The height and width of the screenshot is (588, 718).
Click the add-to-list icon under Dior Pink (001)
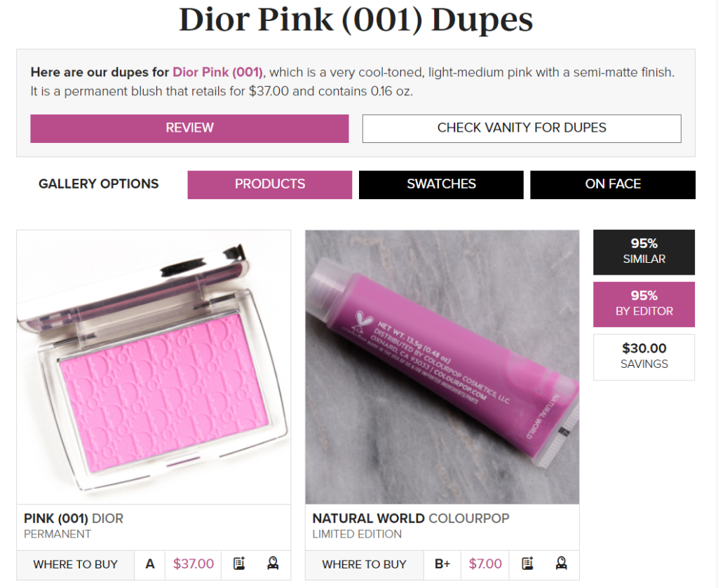coord(239,563)
